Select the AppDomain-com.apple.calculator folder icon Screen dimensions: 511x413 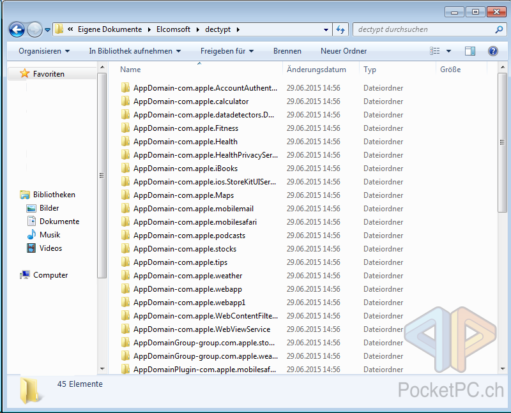click(125, 101)
